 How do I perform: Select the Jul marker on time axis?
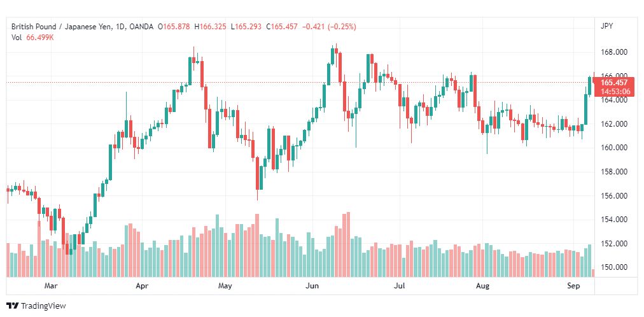click(x=398, y=285)
